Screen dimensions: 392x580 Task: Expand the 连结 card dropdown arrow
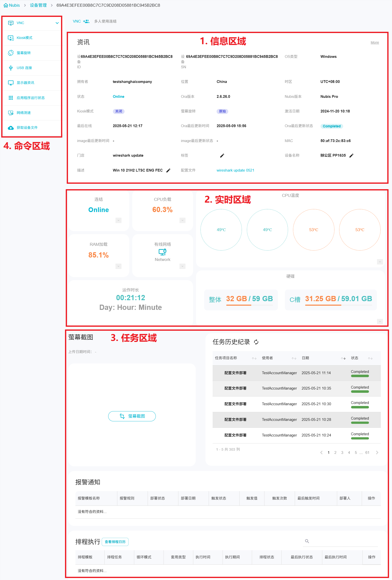[x=118, y=220]
